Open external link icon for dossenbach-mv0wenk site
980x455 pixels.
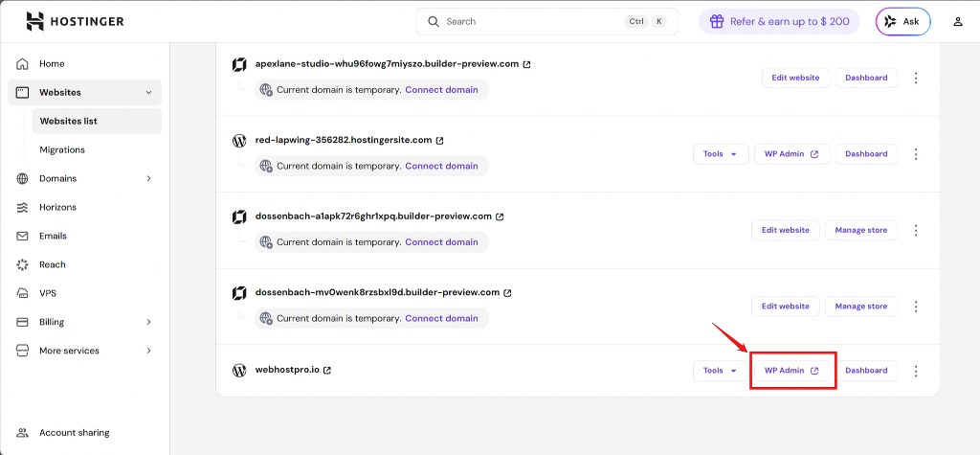[x=507, y=292]
